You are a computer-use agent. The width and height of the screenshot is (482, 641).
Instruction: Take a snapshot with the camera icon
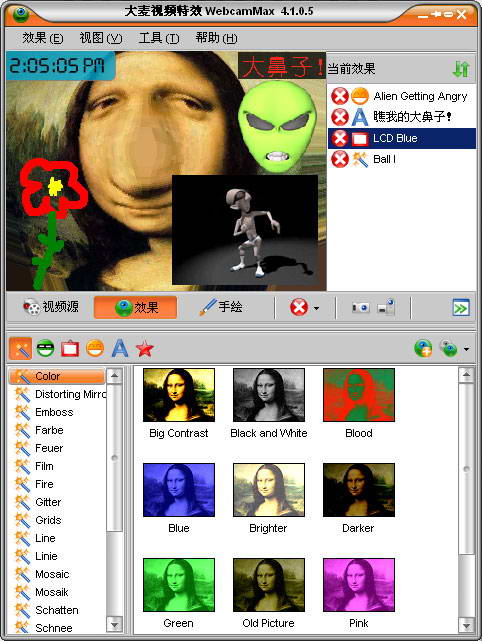pyautogui.click(x=361, y=307)
